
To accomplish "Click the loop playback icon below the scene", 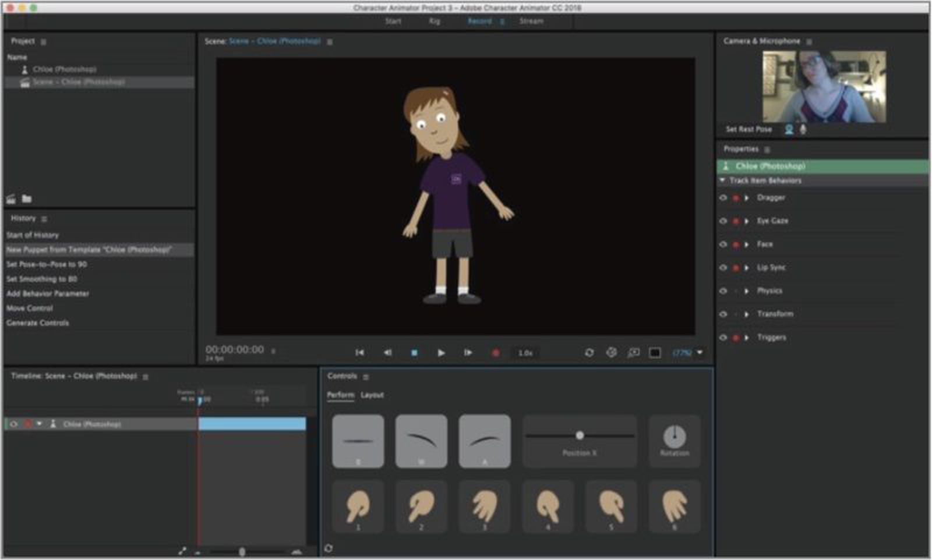I will (x=589, y=352).
